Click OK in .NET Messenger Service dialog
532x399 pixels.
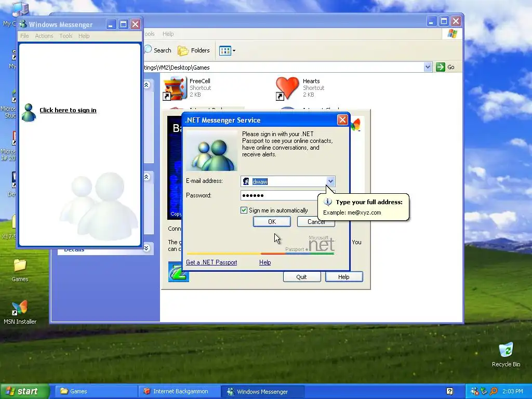[x=272, y=221]
